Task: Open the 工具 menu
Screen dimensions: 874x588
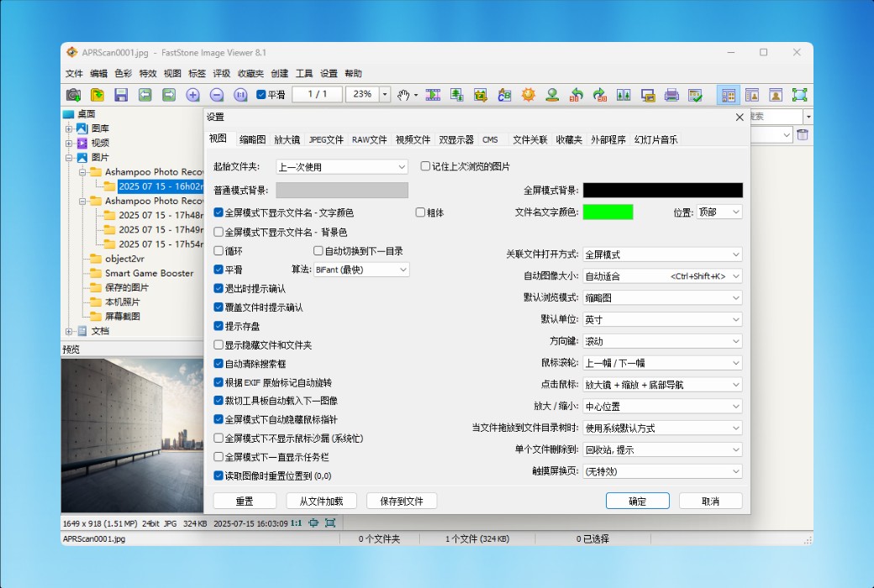Action: (x=303, y=74)
